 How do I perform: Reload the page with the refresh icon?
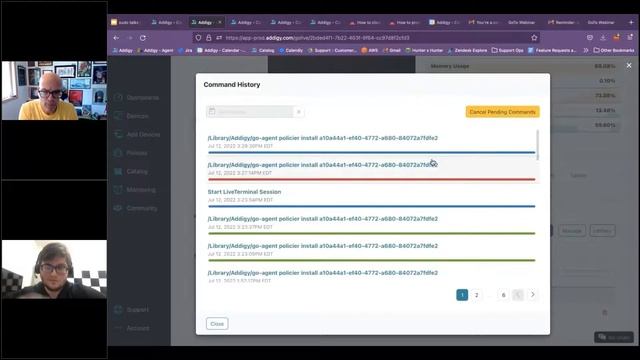coord(143,38)
